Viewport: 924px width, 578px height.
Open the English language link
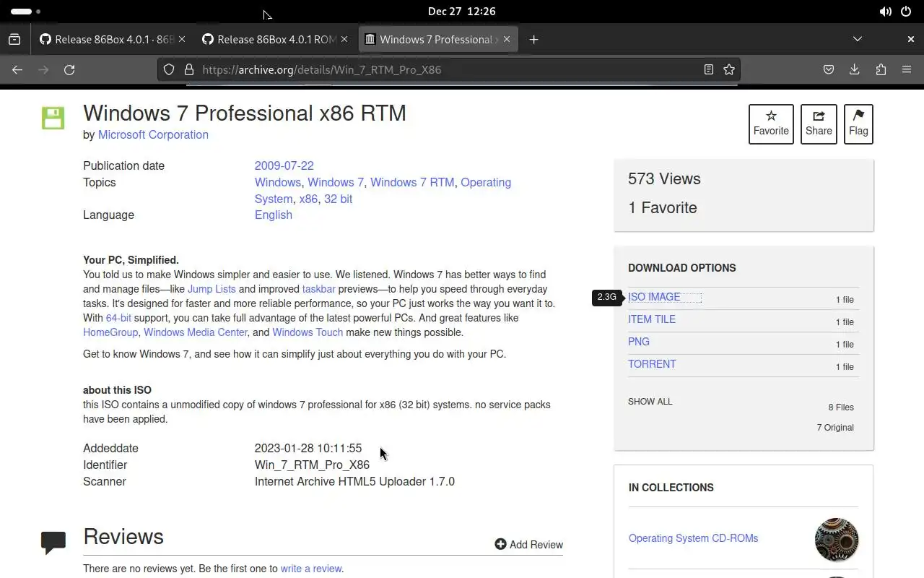point(274,215)
